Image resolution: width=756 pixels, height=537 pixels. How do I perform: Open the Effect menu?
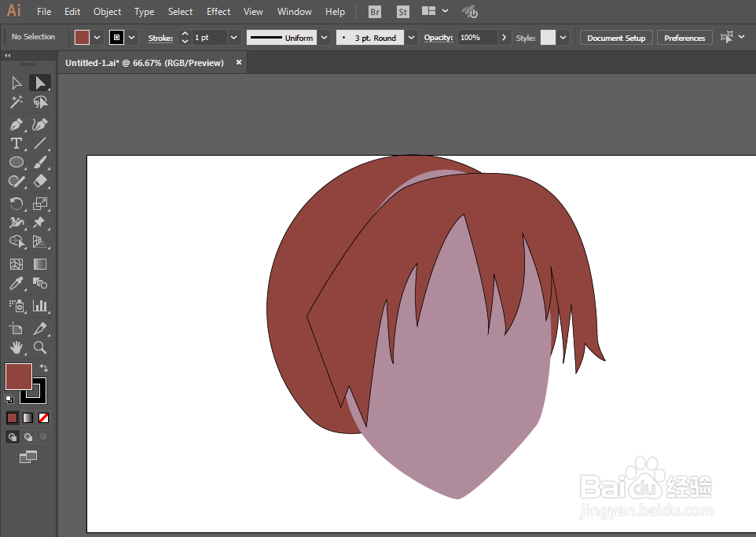point(218,12)
